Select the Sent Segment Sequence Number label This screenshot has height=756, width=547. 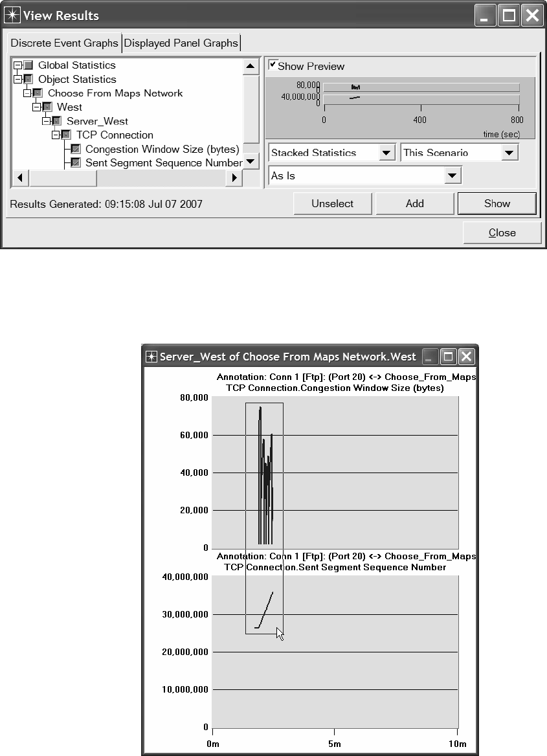tap(164, 163)
